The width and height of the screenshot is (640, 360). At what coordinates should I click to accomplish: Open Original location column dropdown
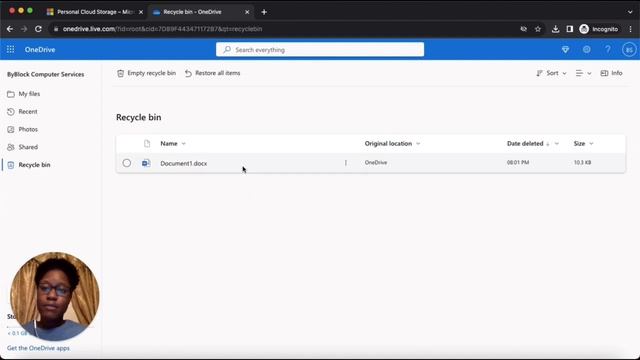(x=418, y=144)
